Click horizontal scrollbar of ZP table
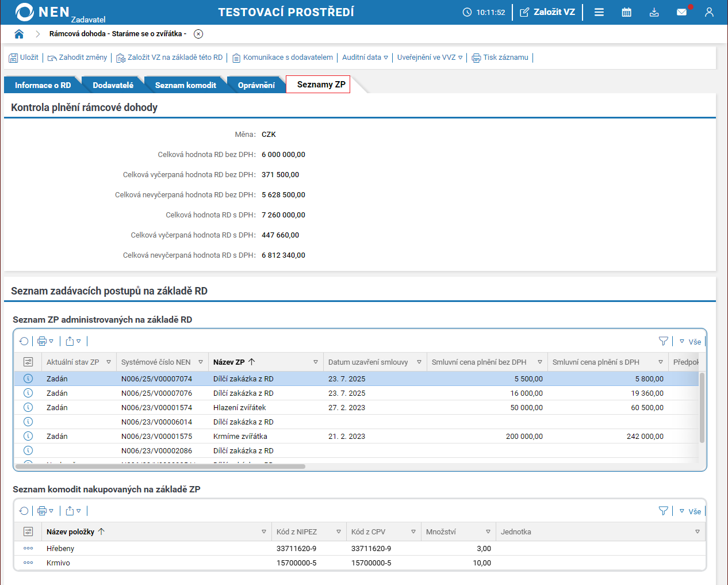 pos(160,467)
